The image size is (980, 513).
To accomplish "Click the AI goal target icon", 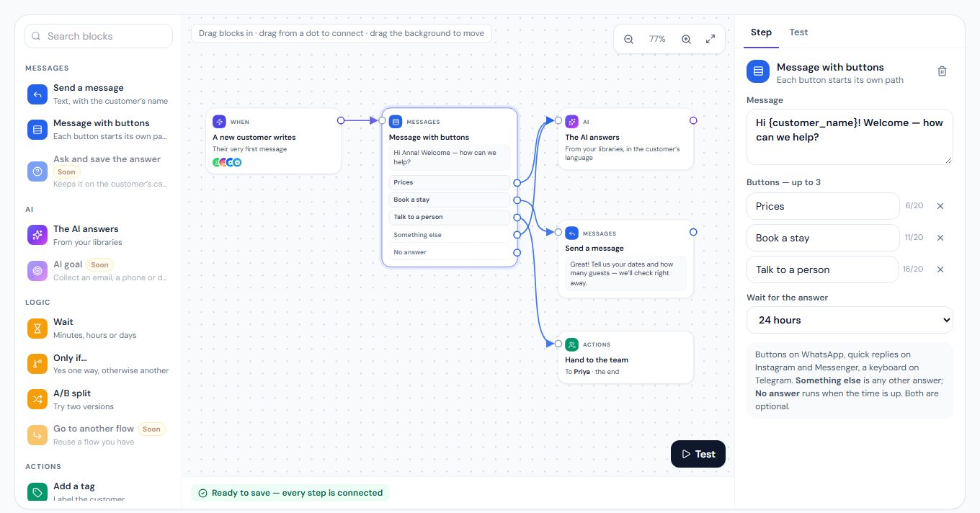I will 37,271.
